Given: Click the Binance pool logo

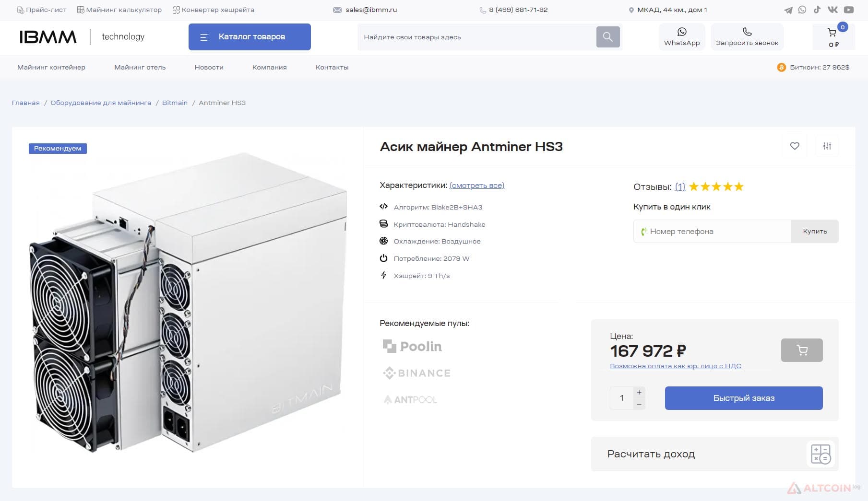Looking at the screenshot, I should (416, 373).
